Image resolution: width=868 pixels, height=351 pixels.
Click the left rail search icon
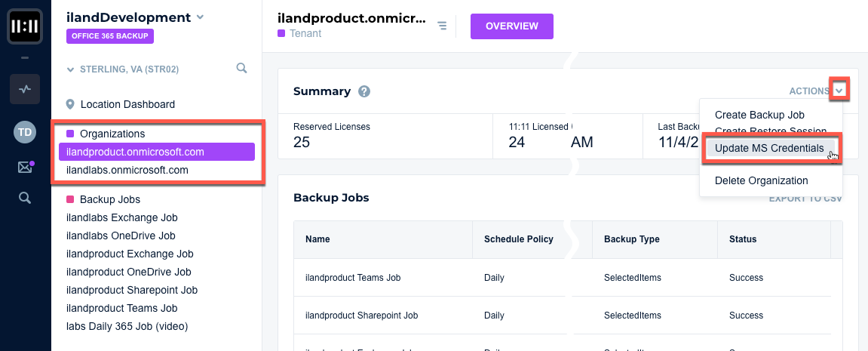point(25,198)
